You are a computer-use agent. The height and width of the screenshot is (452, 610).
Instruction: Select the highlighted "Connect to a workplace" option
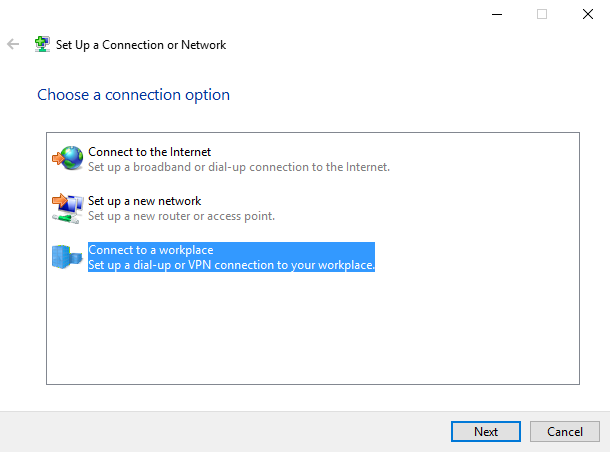[x=151, y=250]
